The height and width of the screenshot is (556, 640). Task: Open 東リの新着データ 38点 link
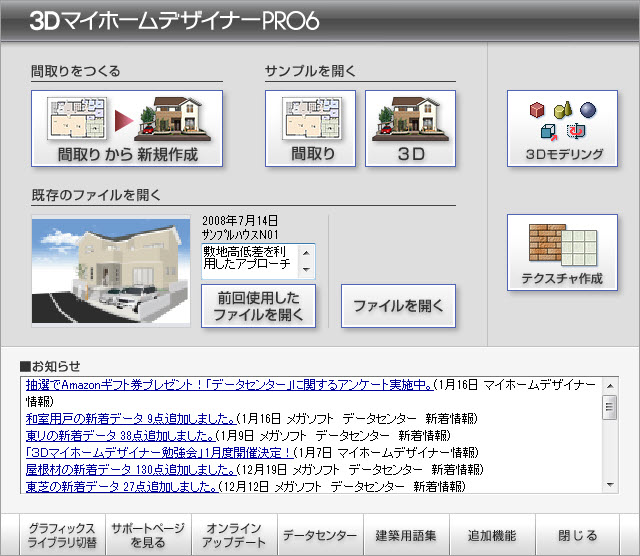click(120, 436)
